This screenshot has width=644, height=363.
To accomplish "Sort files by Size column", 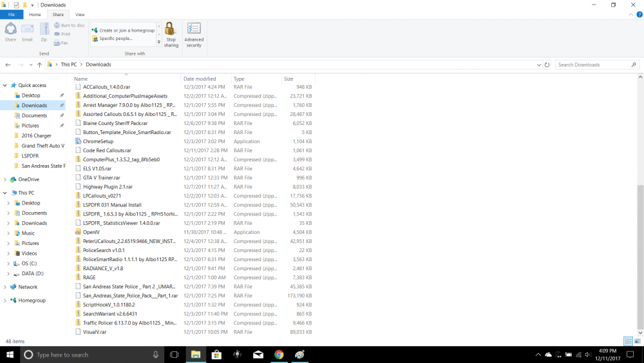I will tap(298, 79).
